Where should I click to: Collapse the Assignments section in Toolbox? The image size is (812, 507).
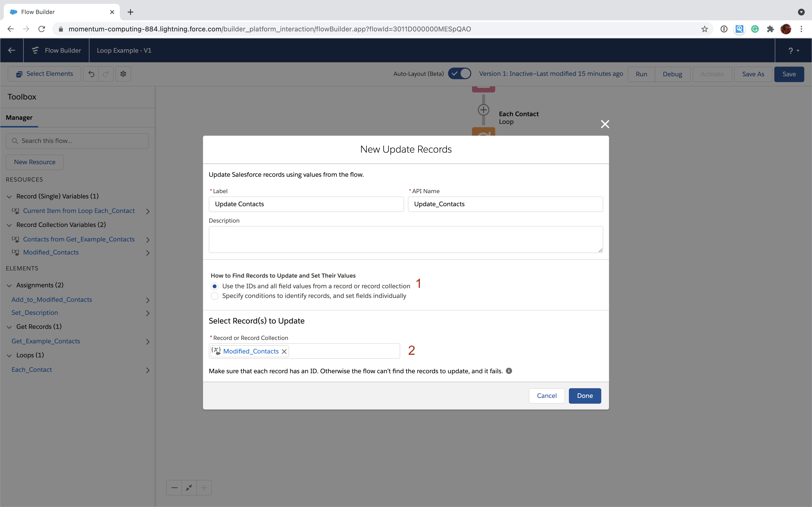point(9,285)
